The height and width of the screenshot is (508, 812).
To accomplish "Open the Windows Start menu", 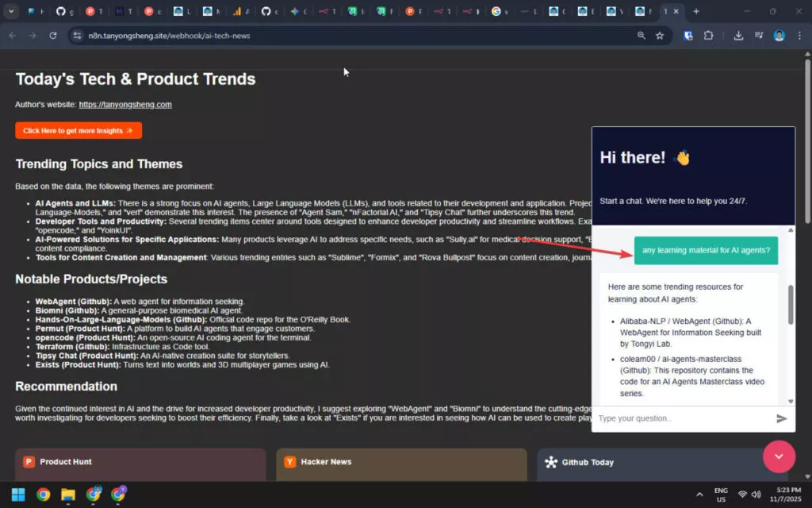I will pyautogui.click(x=17, y=495).
